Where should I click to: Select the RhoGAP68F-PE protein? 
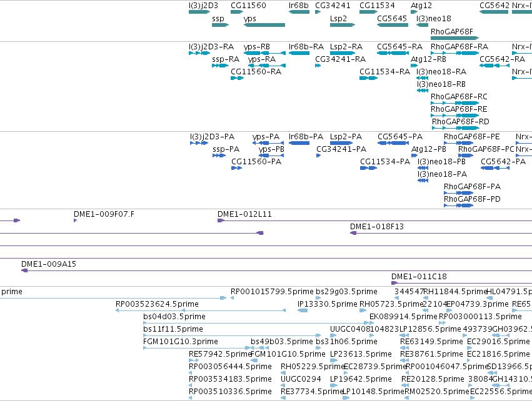click(x=459, y=143)
